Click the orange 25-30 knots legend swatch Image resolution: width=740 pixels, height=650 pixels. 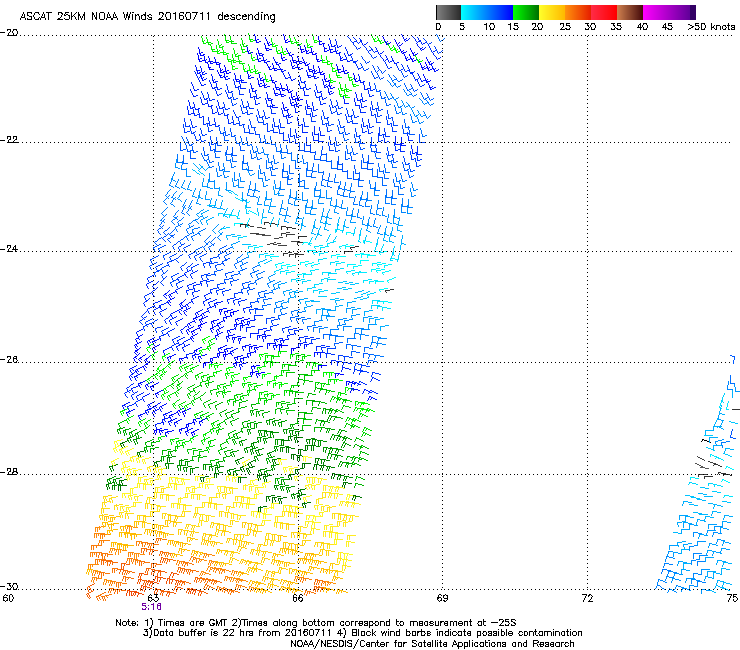click(578, 12)
